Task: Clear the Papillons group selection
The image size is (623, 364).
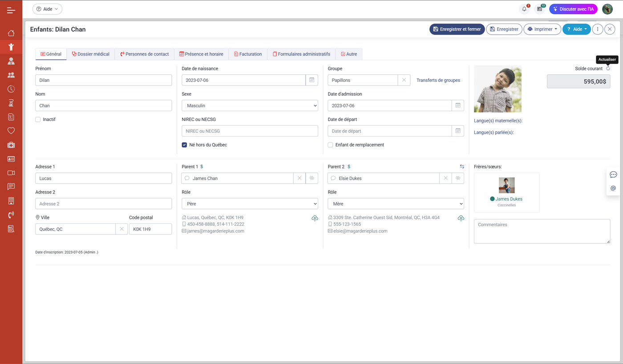Action: click(x=404, y=80)
